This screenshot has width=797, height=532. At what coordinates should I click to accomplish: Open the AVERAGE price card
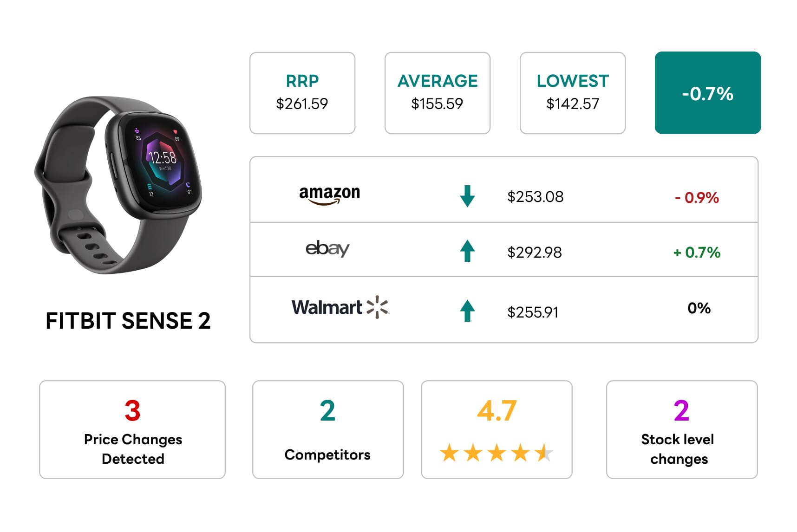438,93
